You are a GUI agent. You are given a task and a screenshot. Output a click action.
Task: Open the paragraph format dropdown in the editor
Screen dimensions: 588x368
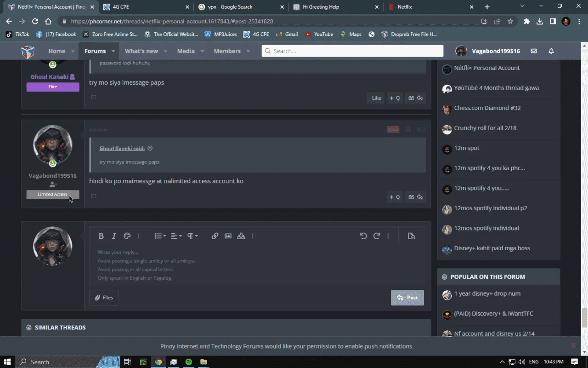coord(192,236)
